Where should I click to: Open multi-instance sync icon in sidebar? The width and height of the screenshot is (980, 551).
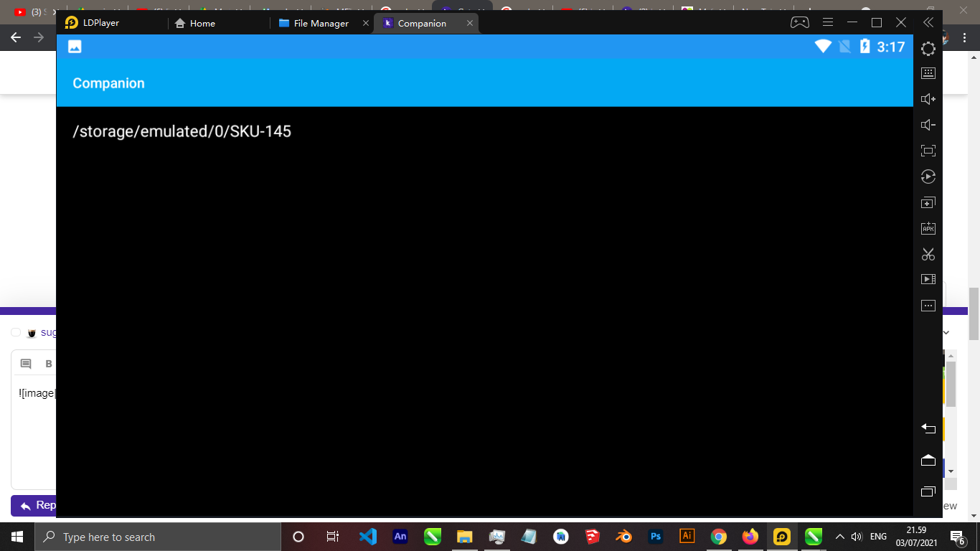coord(928,202)
